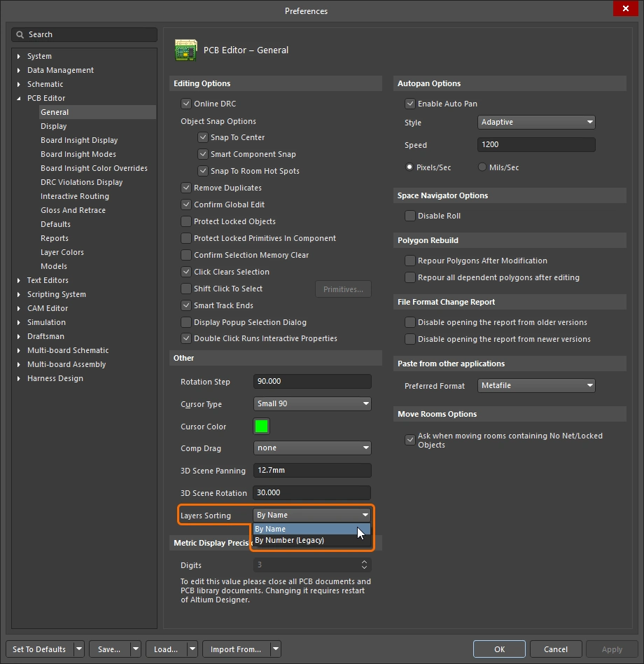Click the Cancel button
This screenshot has width=644, height=664.
pos(556,649)
